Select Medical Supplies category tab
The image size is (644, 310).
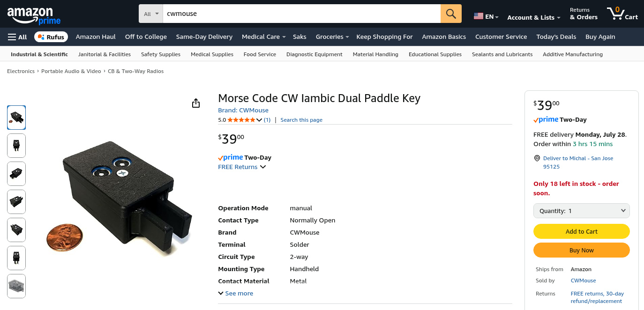click(x=212, y=54)
